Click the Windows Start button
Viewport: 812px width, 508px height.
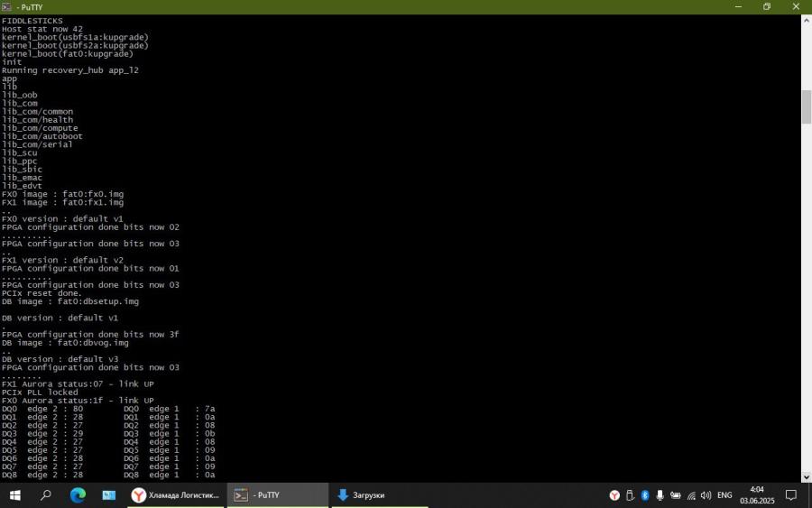15,495
